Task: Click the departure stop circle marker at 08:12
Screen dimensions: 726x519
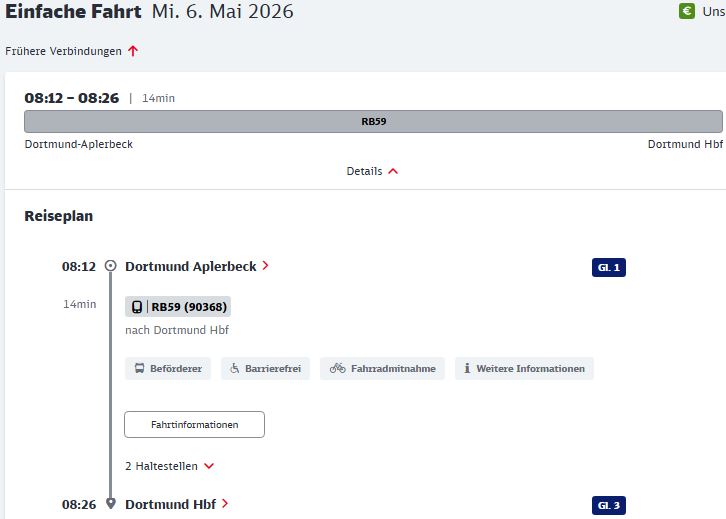Action: pos(110,266)
